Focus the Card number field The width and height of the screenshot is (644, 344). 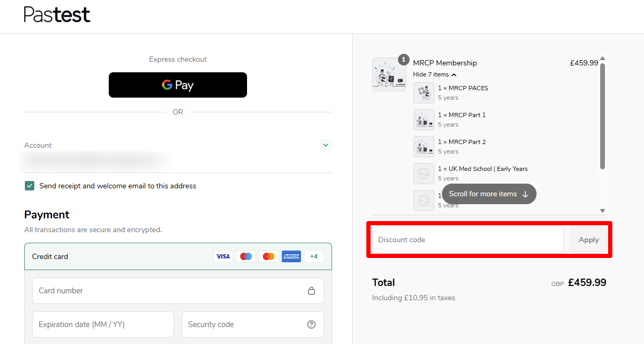pos(178,291)
